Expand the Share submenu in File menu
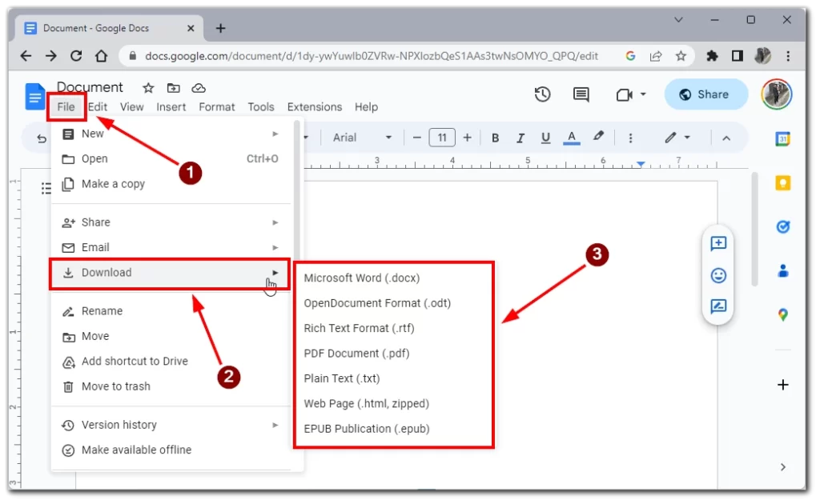The height and width of the screenshot is (504, 820). 171,222
